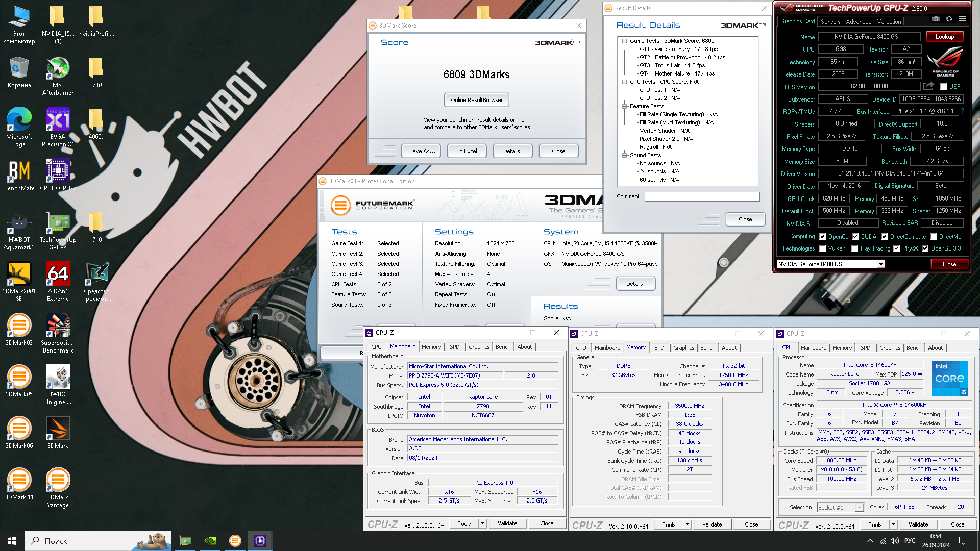This screenshot has height=551, width=980.
Task: Toggle Ray Tracing checkbox in GPU-Z
Action: pyautogui.click(x=854, y=248)
